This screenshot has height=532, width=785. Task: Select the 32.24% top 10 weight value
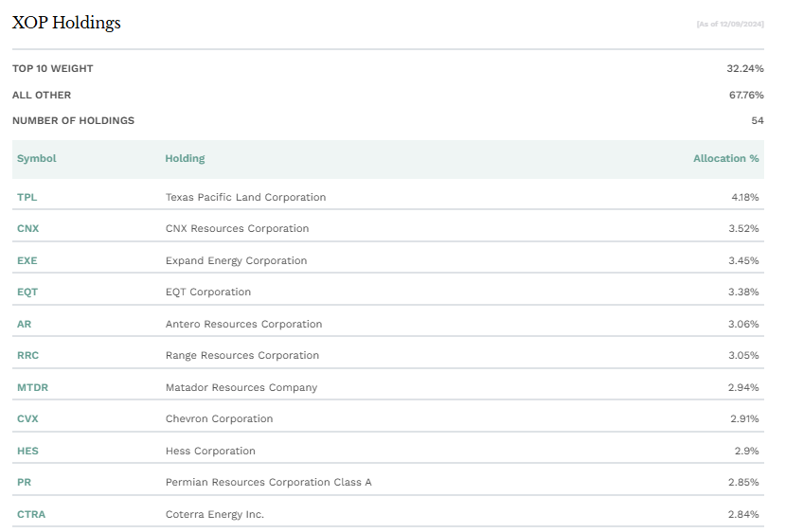click(745, 68)
